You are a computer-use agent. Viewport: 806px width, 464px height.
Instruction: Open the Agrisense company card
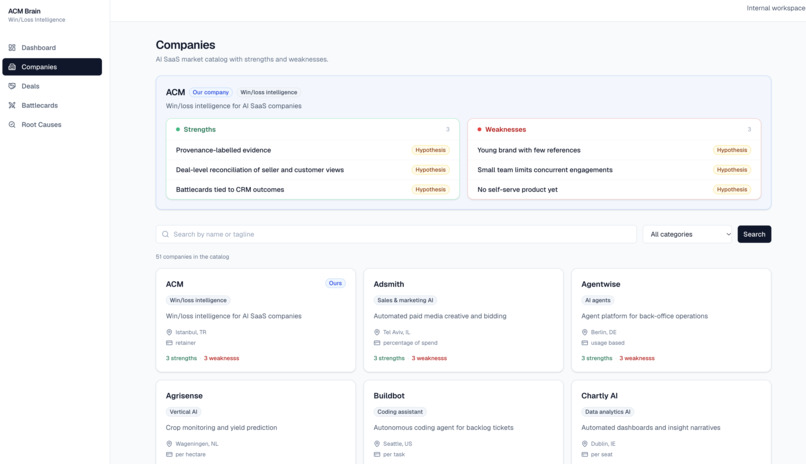click(255, 422)
